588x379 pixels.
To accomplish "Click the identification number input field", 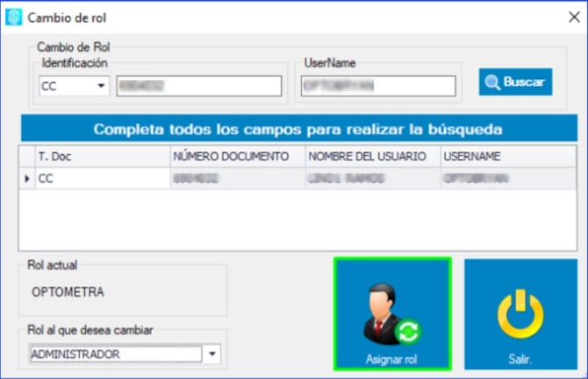I will click(198, 86).
